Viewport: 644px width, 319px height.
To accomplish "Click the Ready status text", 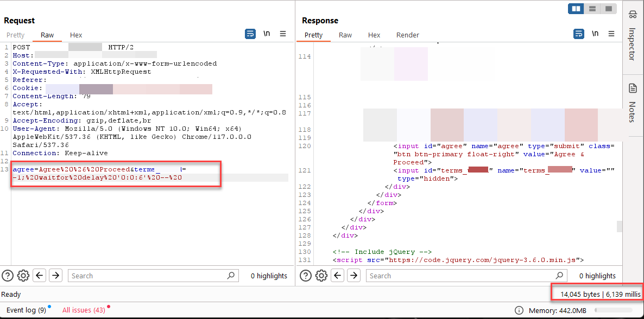I will pos(11,294).
